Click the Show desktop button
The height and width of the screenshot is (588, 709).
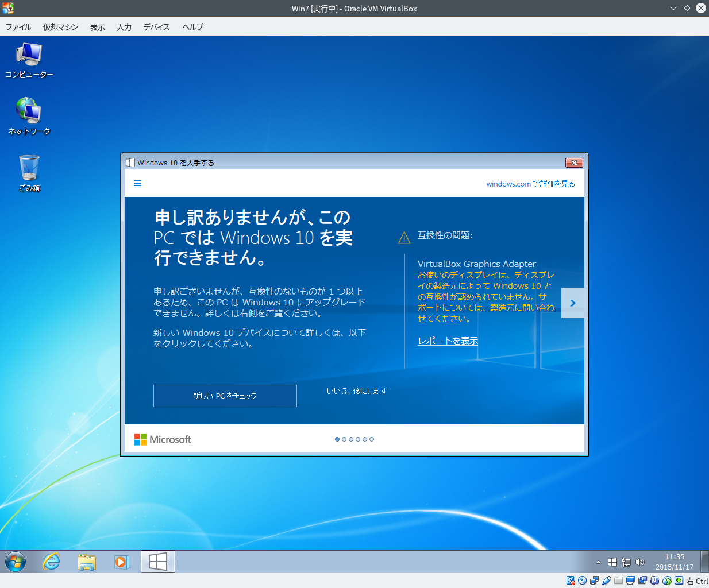click(x=705, y=562)
